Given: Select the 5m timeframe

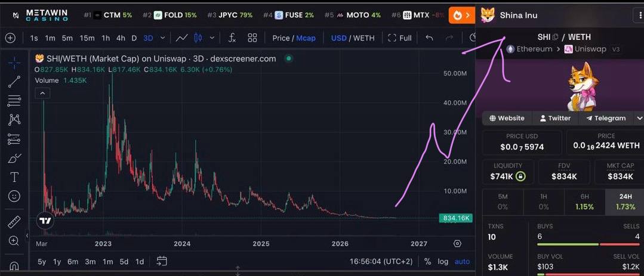Looking at the screenshot, I should coord(67,38).
